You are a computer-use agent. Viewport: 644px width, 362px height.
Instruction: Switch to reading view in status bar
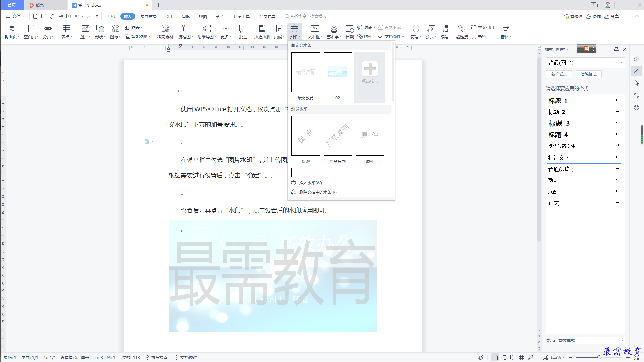(x=513, y=357)
